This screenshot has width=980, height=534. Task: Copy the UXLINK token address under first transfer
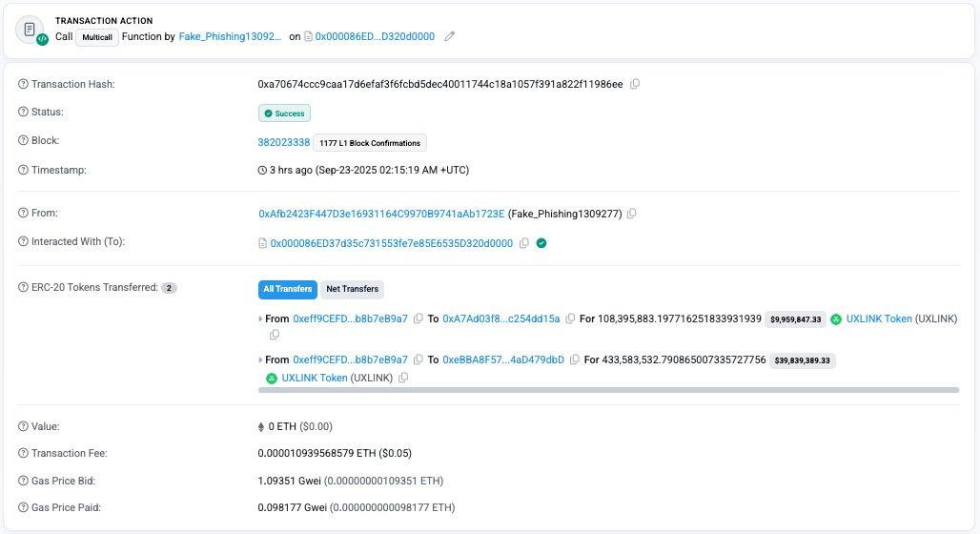click(x=274, y=335)
